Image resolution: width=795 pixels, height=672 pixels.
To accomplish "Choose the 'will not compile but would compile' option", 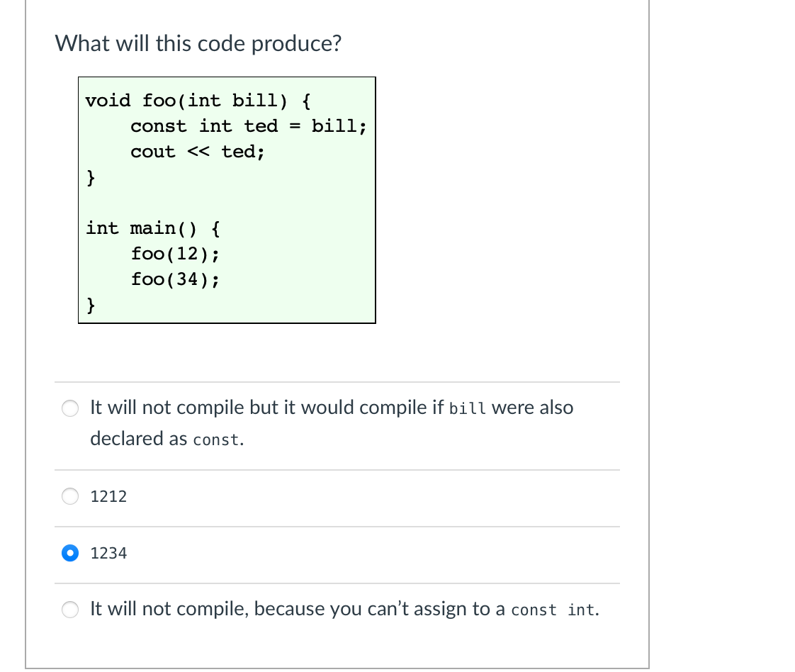I will 69,408.
